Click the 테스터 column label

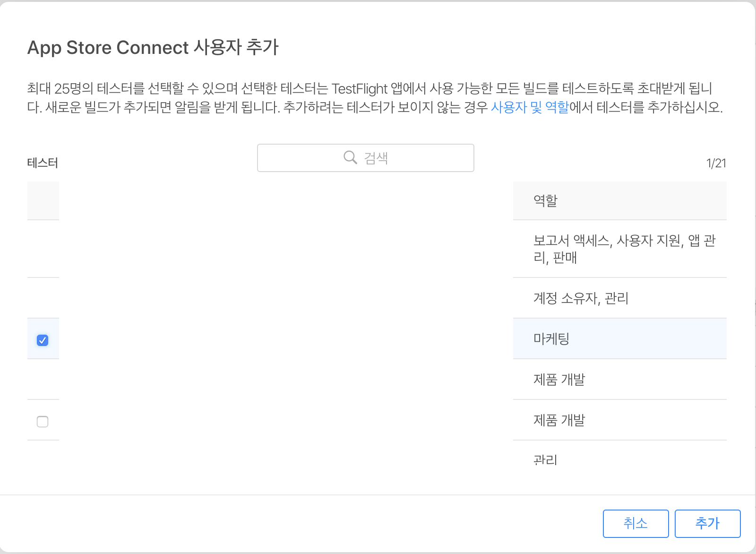click(x=43, y=163)
